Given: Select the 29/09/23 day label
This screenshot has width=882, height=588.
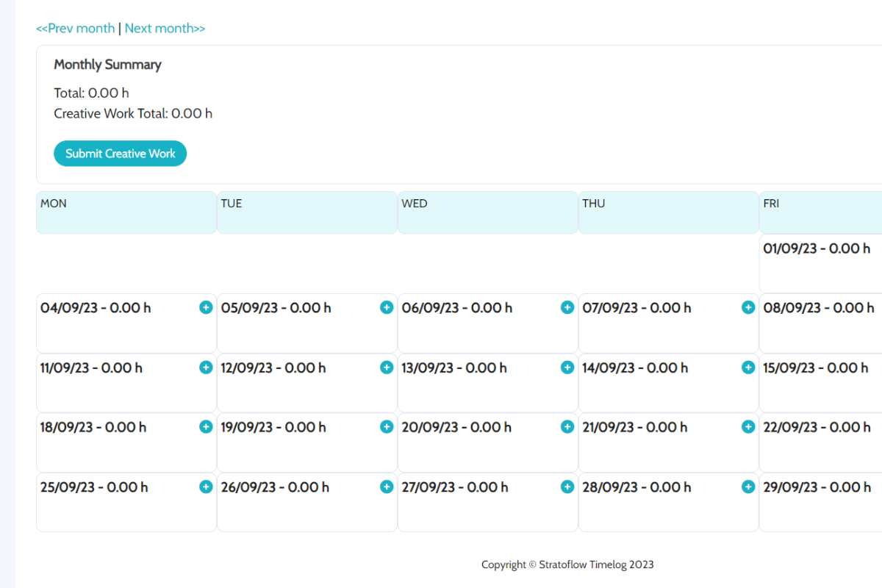Looking at the screenshot, I should coord(817,487).
